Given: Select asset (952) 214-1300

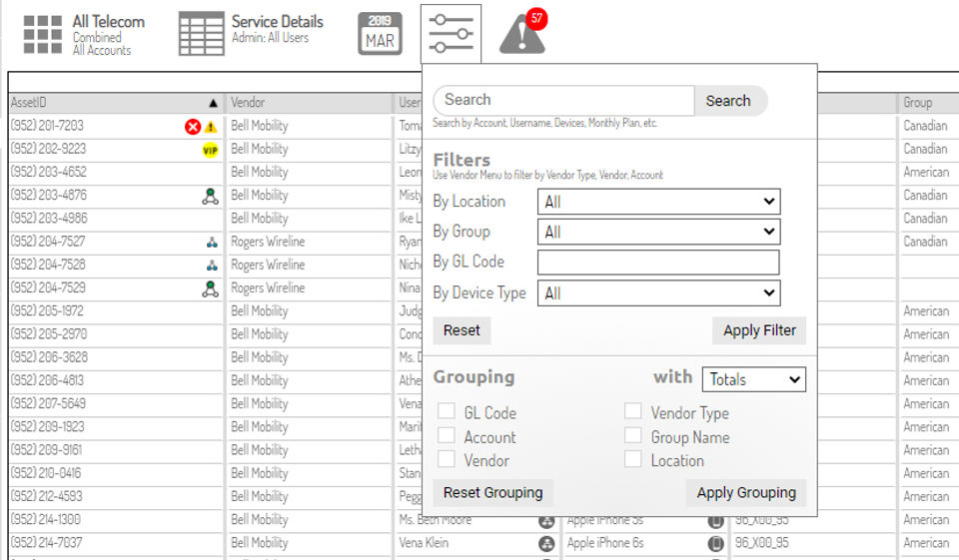Looking at the screenshot, I should tap(45, 520).
